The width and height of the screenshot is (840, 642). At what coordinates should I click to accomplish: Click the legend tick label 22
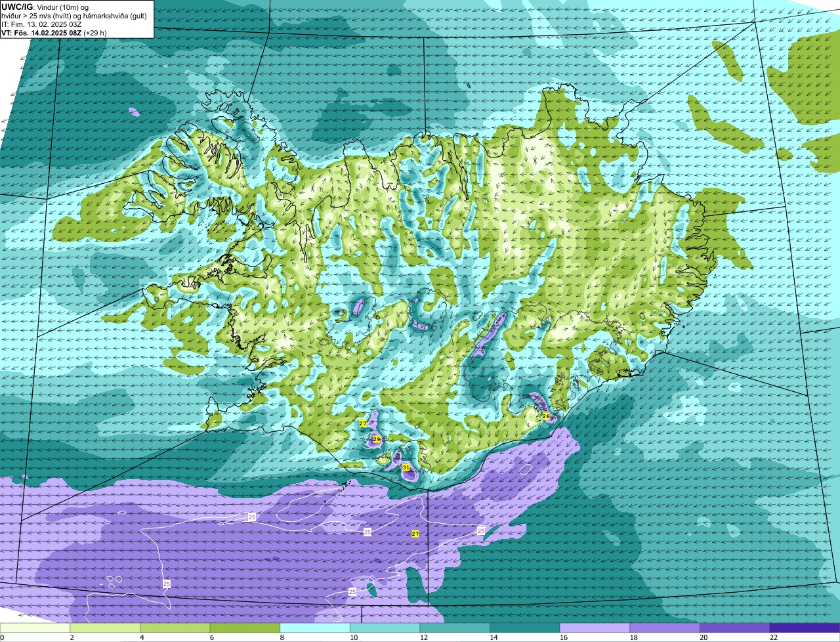coord(774,637)
